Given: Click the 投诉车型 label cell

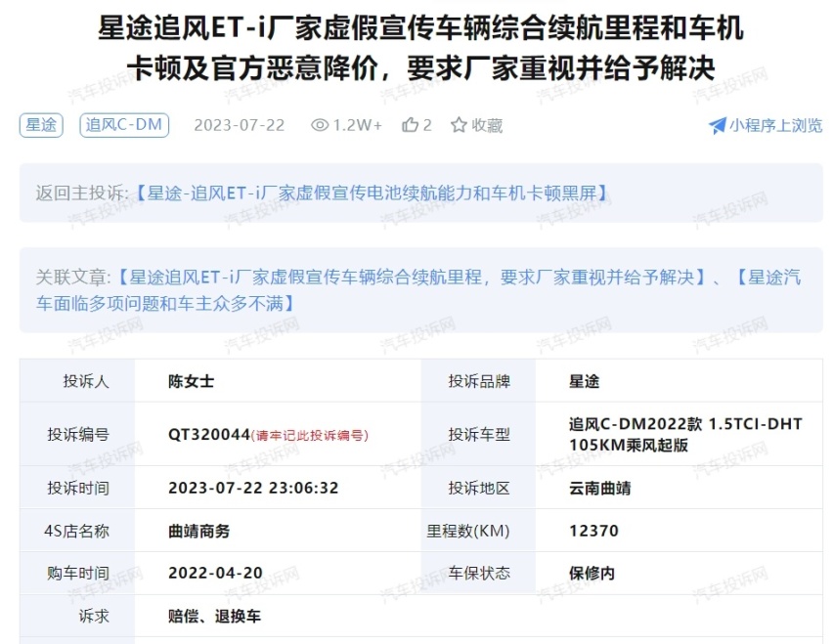Looking at the screenshot, I should (x=479, y=434).
